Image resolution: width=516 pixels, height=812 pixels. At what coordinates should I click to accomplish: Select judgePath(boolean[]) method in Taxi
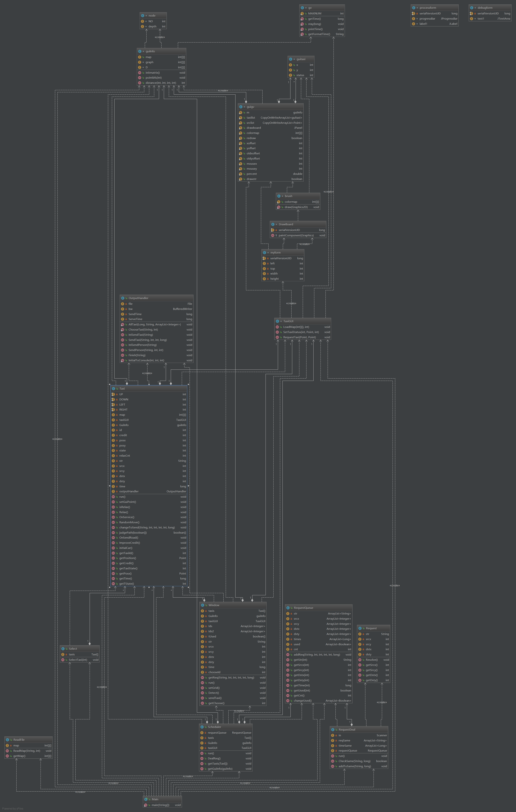[149, 533]
